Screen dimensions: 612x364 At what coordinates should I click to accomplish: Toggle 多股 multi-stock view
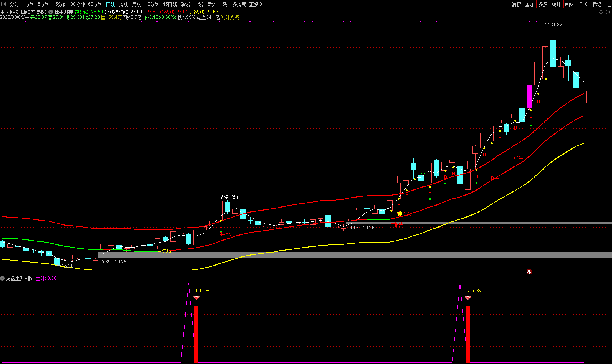[x=543, y=4]
